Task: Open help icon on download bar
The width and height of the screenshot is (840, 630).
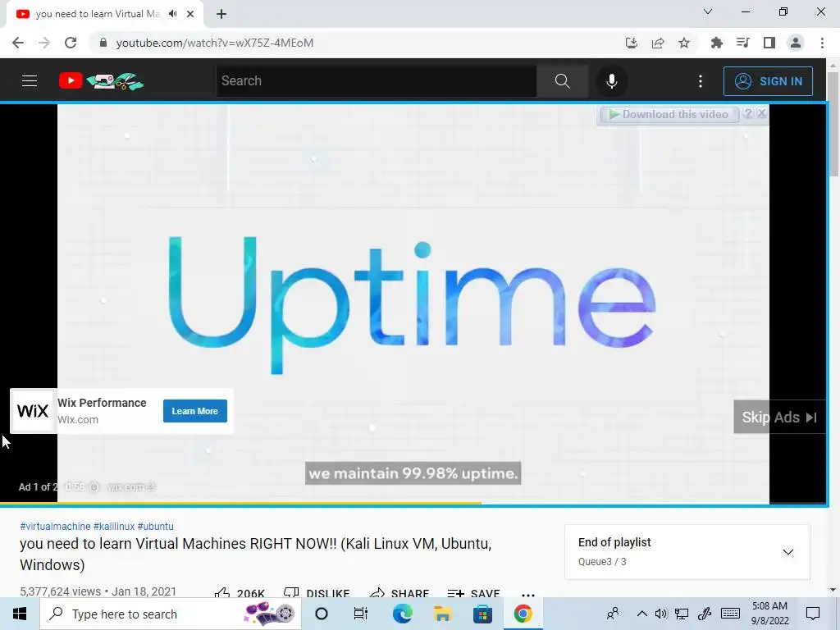Action: tap(748, 113)
